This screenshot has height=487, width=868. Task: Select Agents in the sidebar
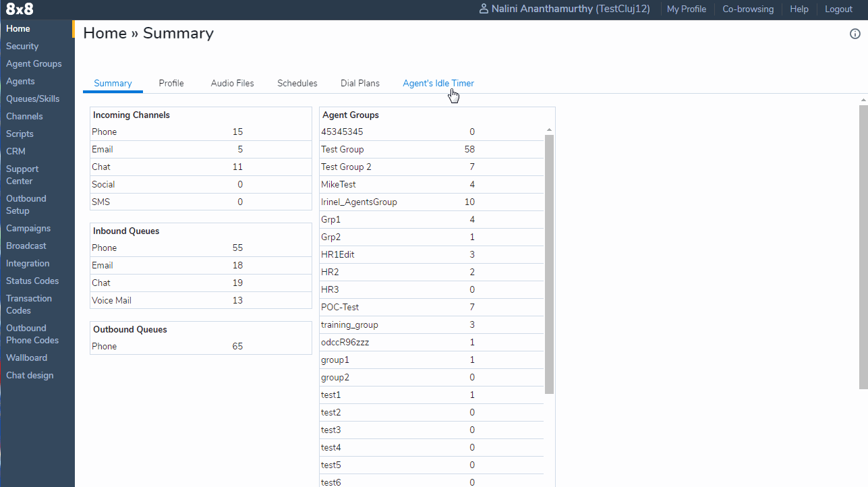pyautogui.click(x=20, y=81)
